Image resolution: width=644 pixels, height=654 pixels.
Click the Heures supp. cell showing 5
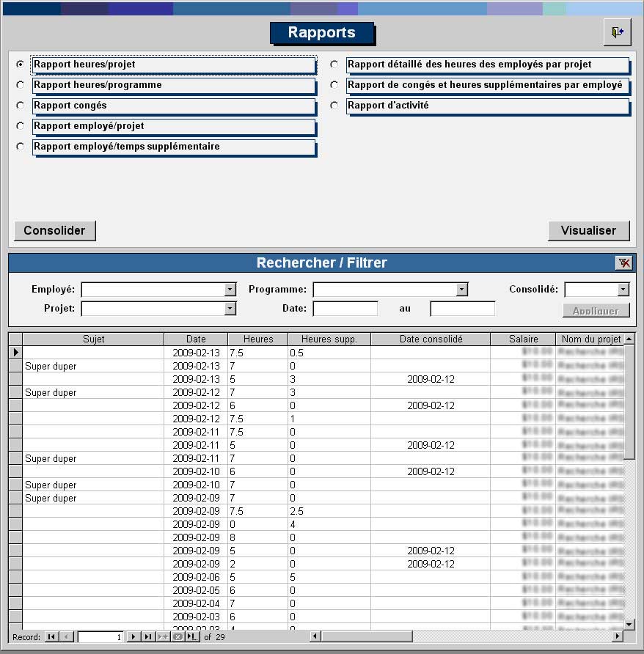[329, 577]
